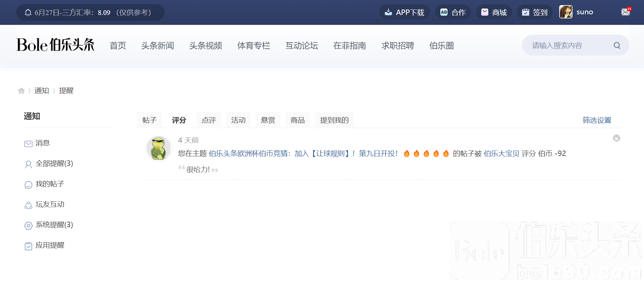
Task: Click the 合作 AD button
Action: [453, 12]
